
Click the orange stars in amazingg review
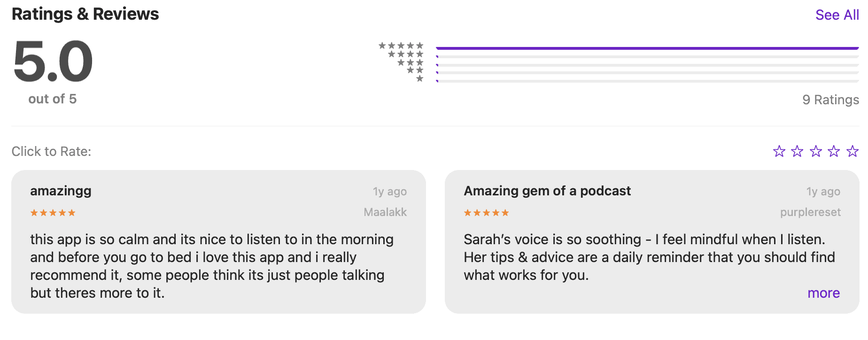[x=53, y=213]
